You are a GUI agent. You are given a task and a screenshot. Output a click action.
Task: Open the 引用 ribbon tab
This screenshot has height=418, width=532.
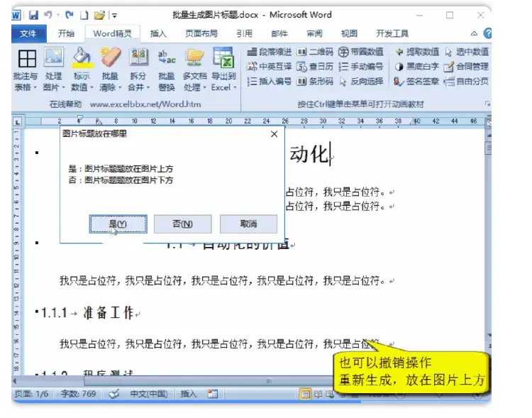coord(244,33)
